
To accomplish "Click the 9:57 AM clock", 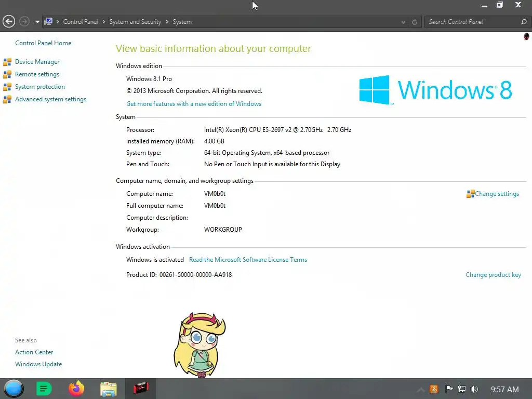I will [x=504, y=390].
